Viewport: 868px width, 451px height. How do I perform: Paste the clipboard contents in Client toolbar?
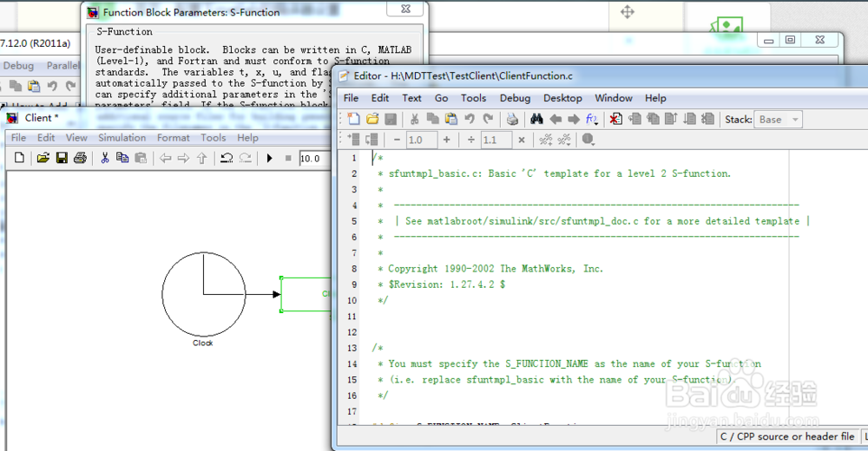(141, 158)
